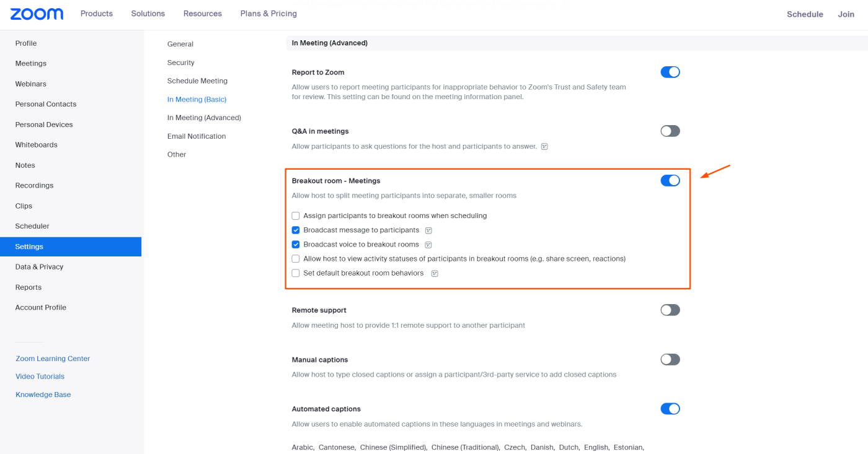Click Schedule in the top bar
Screen dimensions: 868x454
coord(805,14)
